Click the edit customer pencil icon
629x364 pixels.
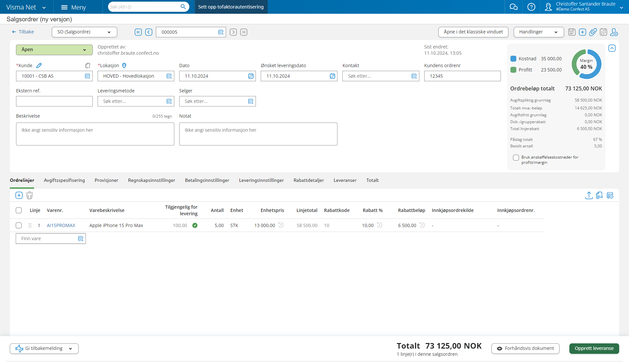click(x=39, y=66)
